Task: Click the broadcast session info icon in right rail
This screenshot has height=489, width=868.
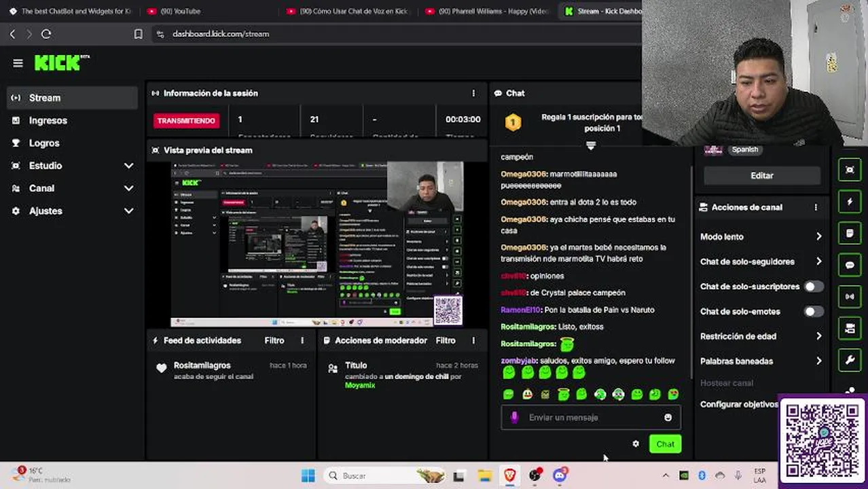Action: (x=850, y=297)
